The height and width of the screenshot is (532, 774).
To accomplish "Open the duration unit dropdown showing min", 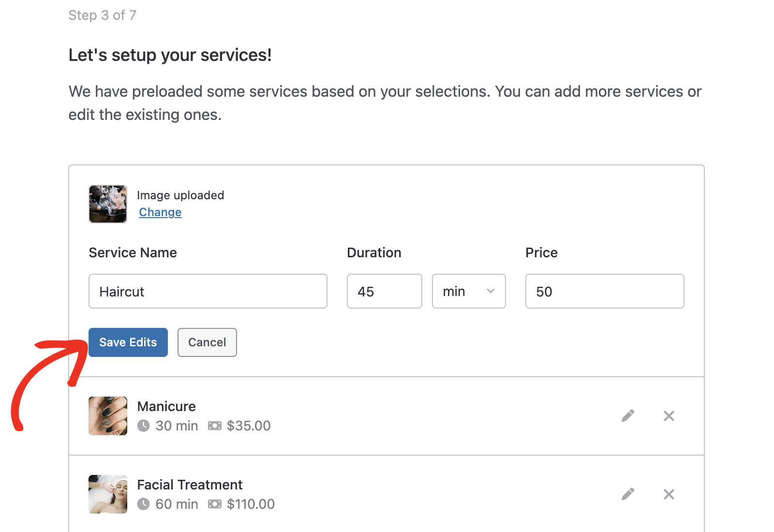I will [x=468, y=291].
